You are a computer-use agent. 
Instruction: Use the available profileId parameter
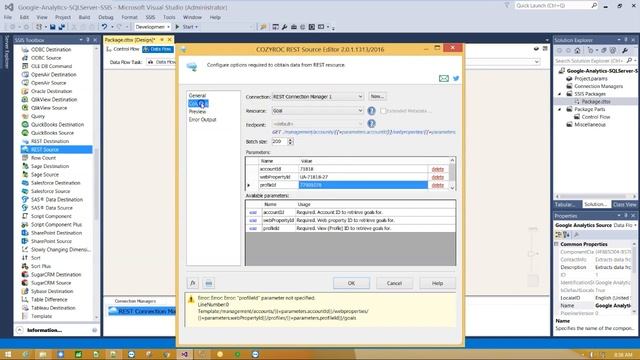pyautogui.click(x=253, y=228)
